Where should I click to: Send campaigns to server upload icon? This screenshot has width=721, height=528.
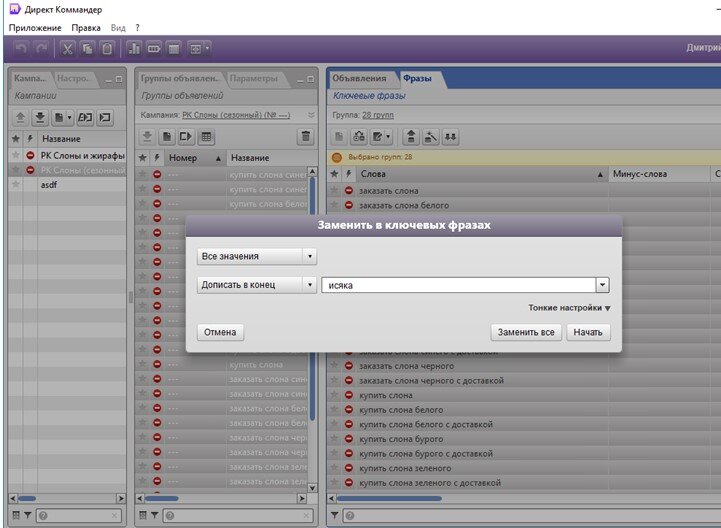(20, 118)
